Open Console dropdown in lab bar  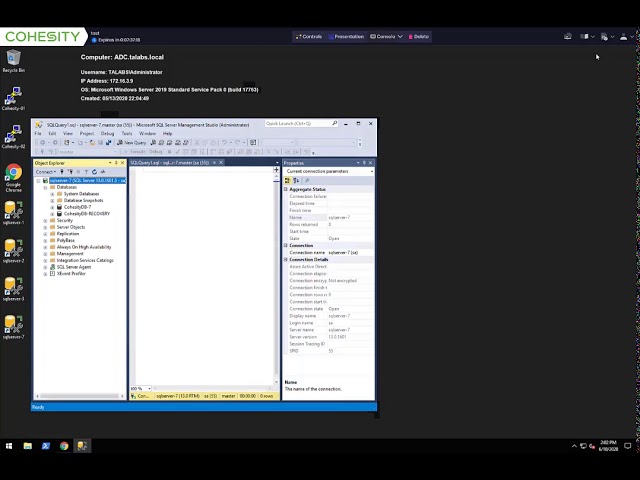pyautogui.click(x=386, y=37)
